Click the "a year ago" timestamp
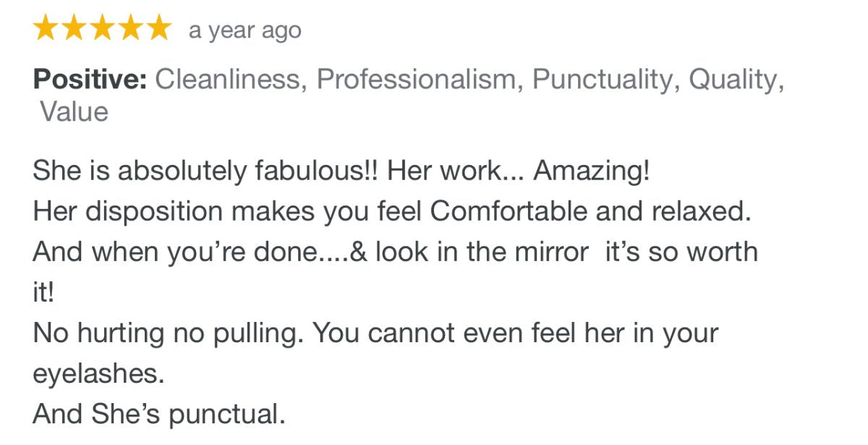Viewport: 868px width, 445px height. click(x=244, y=31)
